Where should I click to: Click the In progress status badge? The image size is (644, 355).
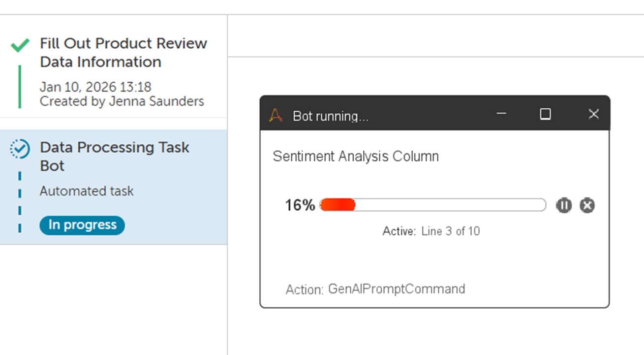(x=82, y=225)
